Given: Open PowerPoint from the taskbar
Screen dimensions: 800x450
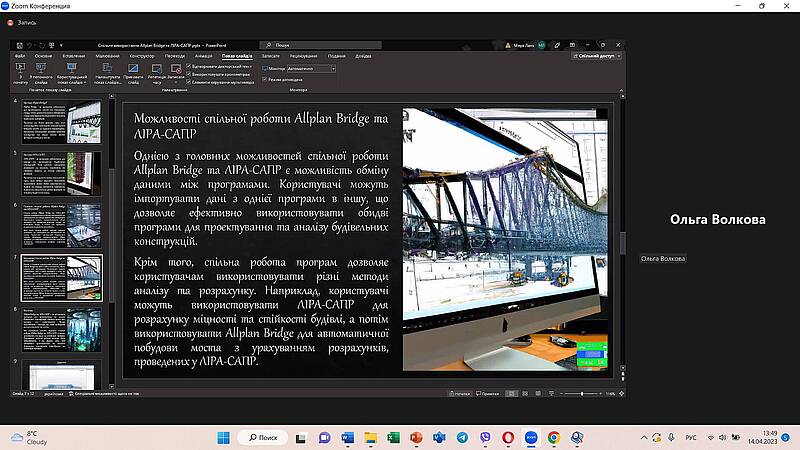Looking at the screenshot, I should click(416, 438).
